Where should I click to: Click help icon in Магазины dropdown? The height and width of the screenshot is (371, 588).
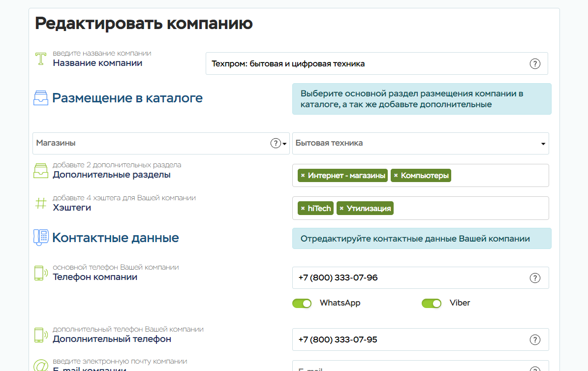[276, 144]
